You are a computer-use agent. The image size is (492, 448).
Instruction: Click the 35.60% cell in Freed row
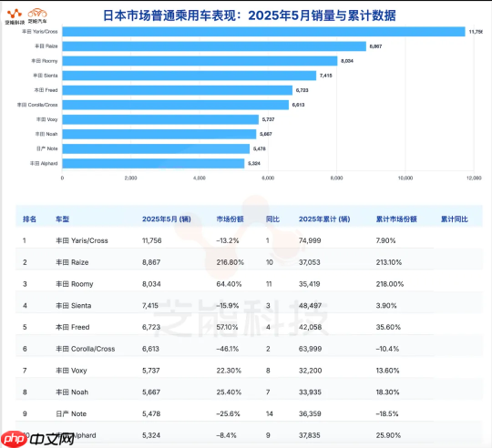click(x=388, y=327)
